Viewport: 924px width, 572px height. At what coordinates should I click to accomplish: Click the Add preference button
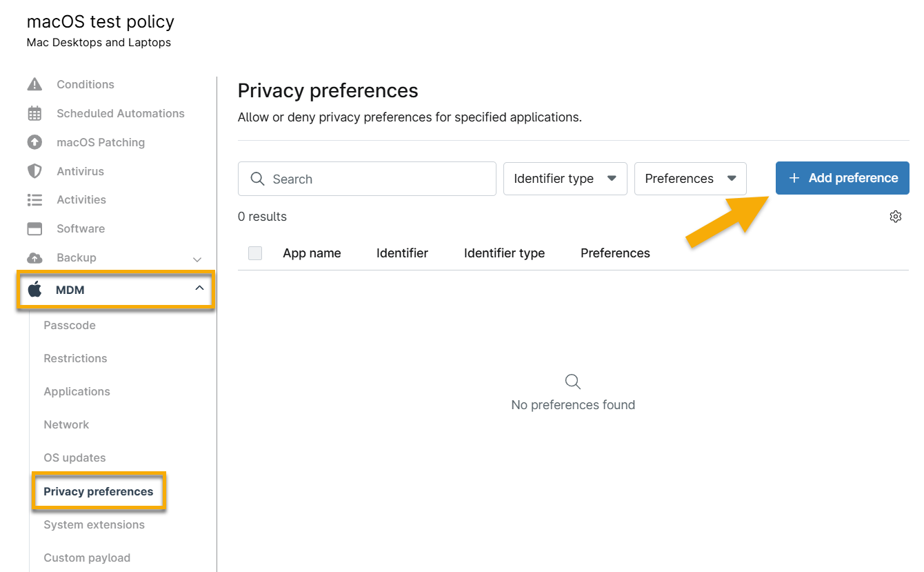pos(842,178)
